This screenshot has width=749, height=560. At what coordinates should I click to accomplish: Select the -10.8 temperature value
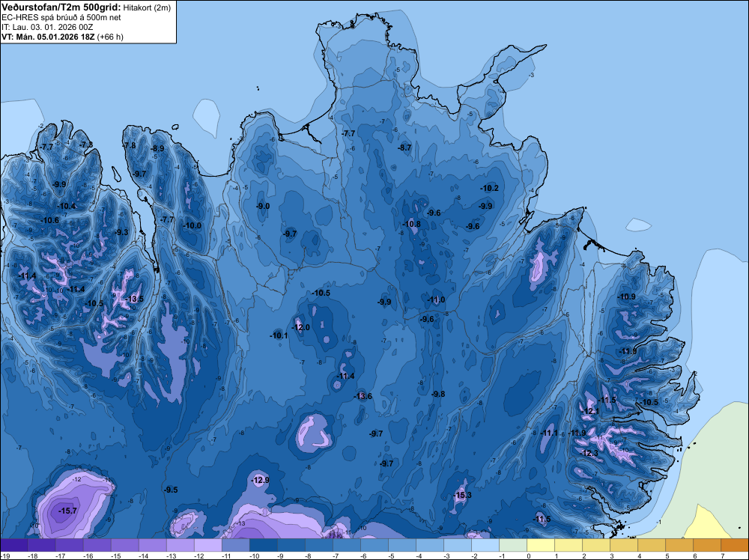tap(411, 224)
